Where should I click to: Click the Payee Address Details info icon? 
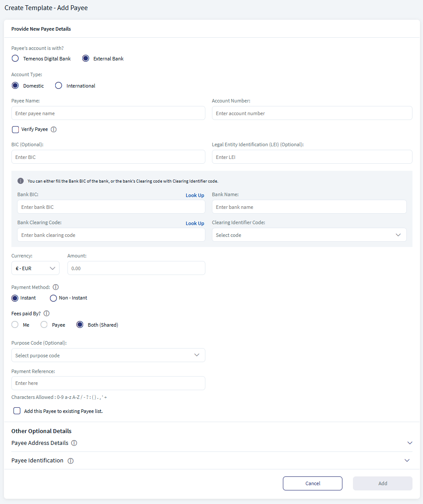74,443
